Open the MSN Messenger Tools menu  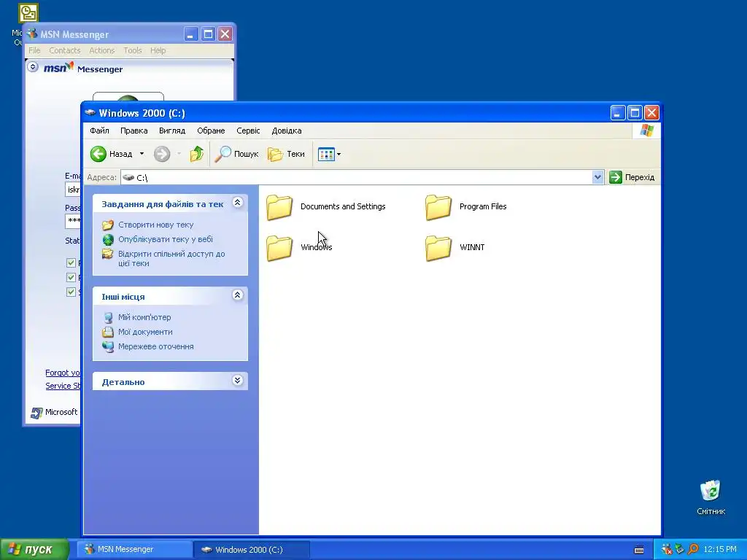tap(133, 50)
